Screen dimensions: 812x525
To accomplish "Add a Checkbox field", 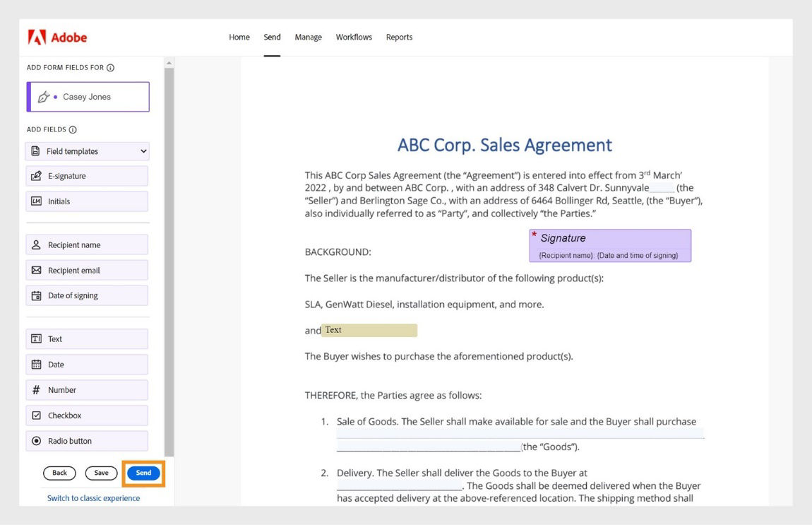I will (87, 415).
